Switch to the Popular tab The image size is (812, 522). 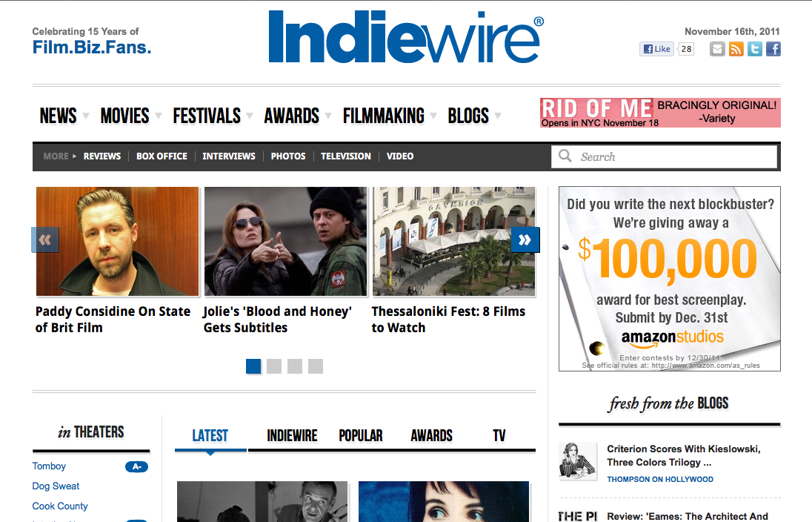pyautogui.click(x=360, y=436)
